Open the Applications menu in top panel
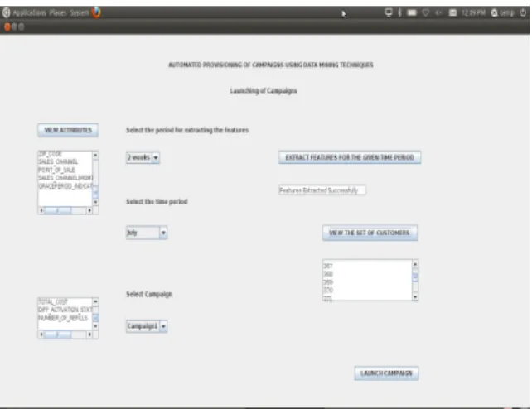Screen dimensions: 532x409 (29, 13)
